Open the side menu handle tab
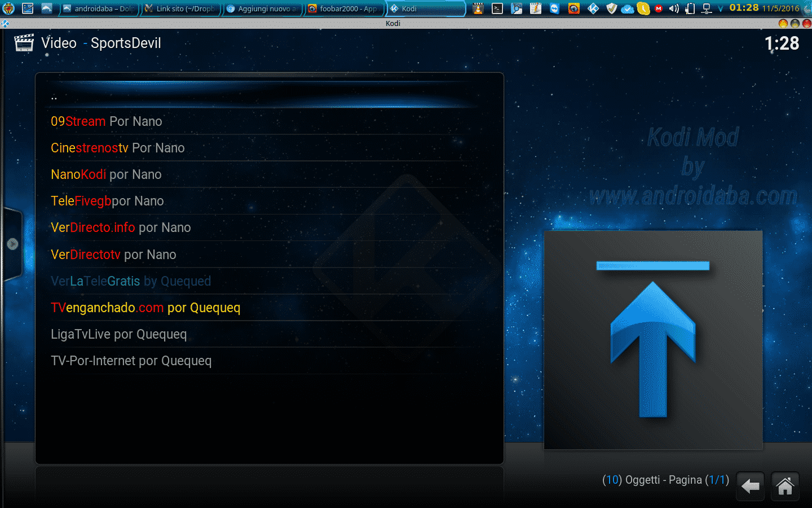This screenshot has height=508, width=812. coord(12,244)
